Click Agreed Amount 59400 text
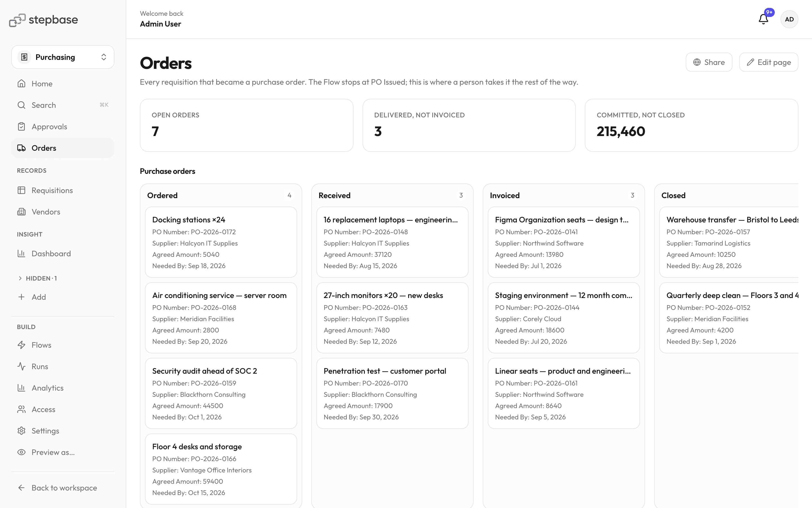812x508 pixels. pos(187,481)
